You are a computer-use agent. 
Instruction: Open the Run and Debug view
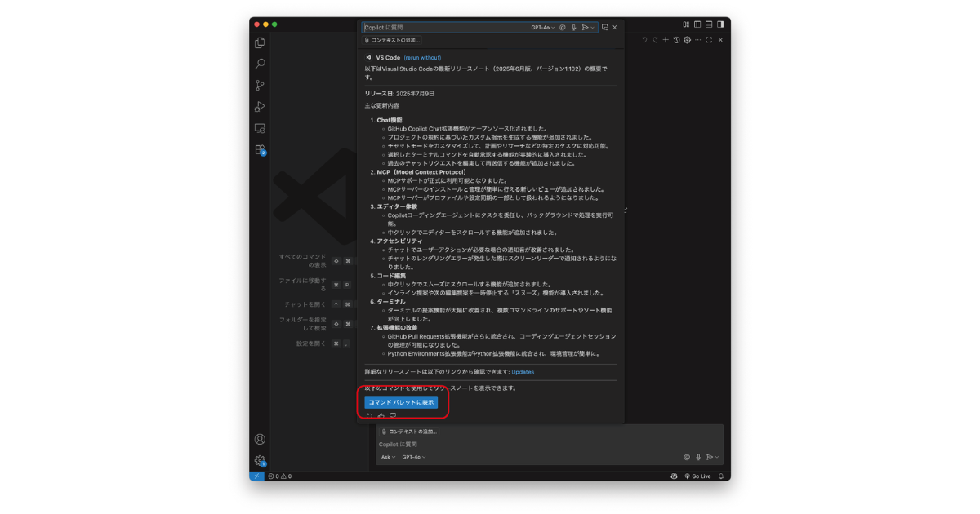[x=260, y=107]
